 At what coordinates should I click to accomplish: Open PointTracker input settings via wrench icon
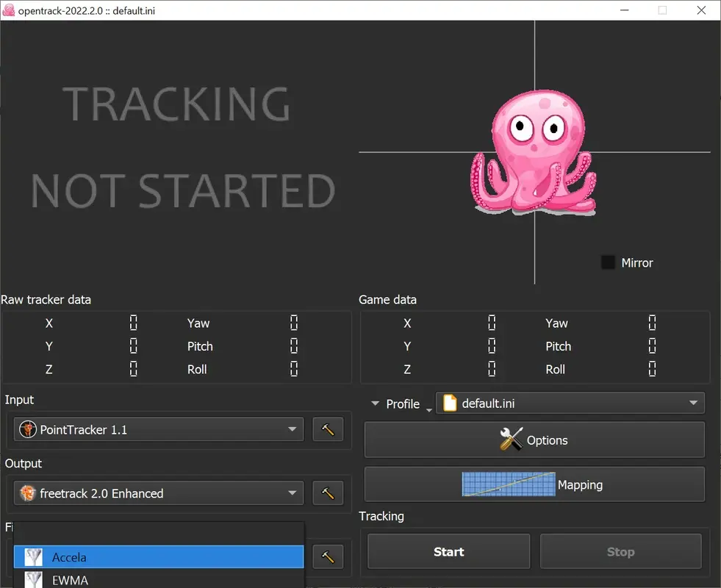[x=328, y=429]
